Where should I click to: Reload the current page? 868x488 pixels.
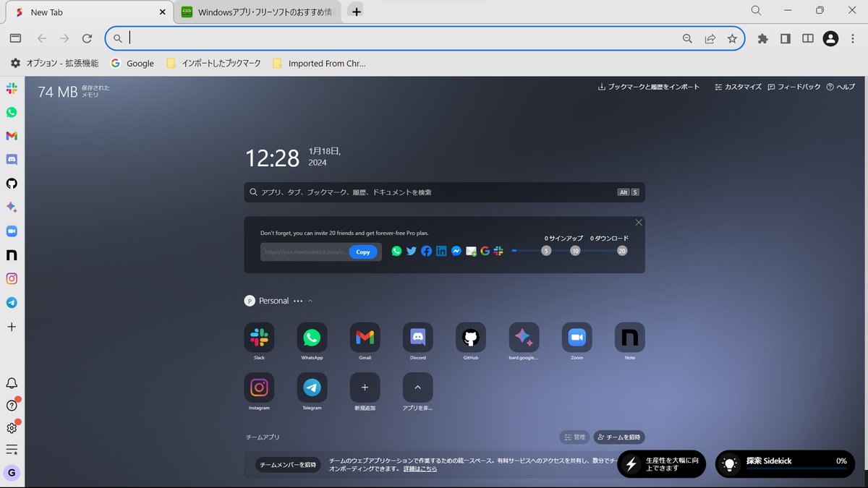[x=87, y=38]
